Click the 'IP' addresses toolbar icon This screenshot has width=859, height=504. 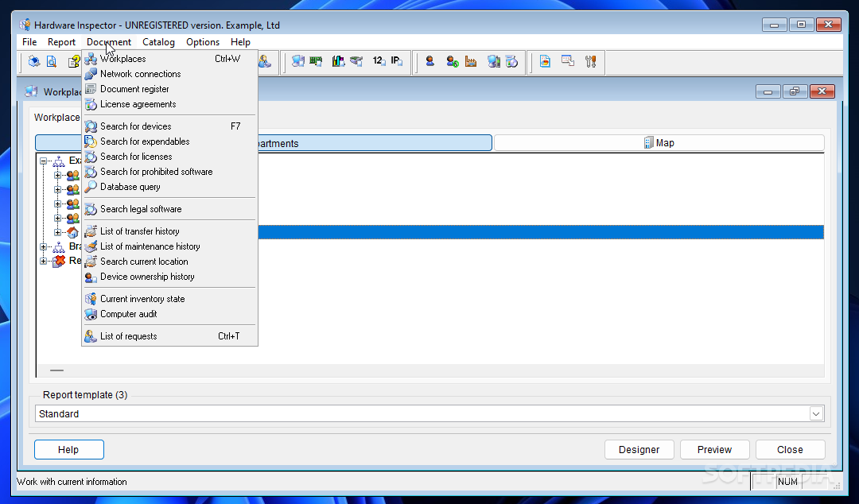pyautogui.click(x=397, y=61)
